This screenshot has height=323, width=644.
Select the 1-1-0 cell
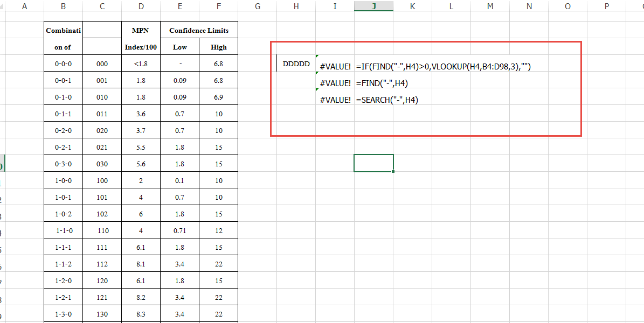63,230
